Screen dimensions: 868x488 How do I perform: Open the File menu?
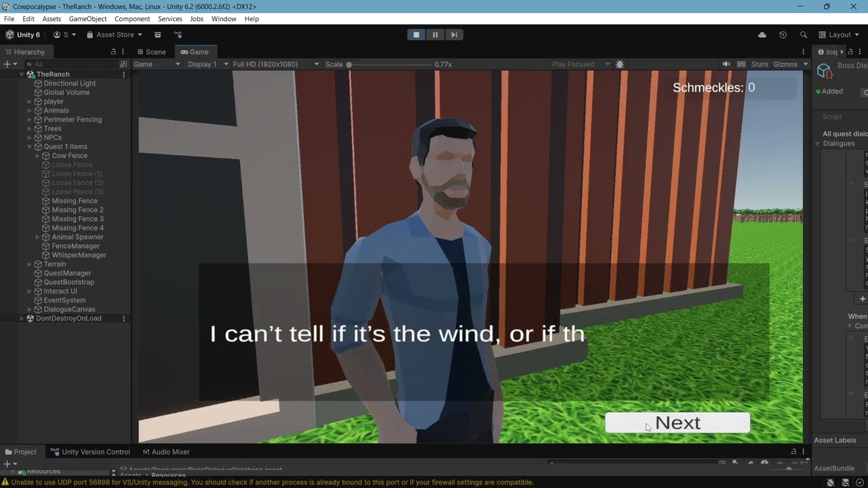point(9,19)
